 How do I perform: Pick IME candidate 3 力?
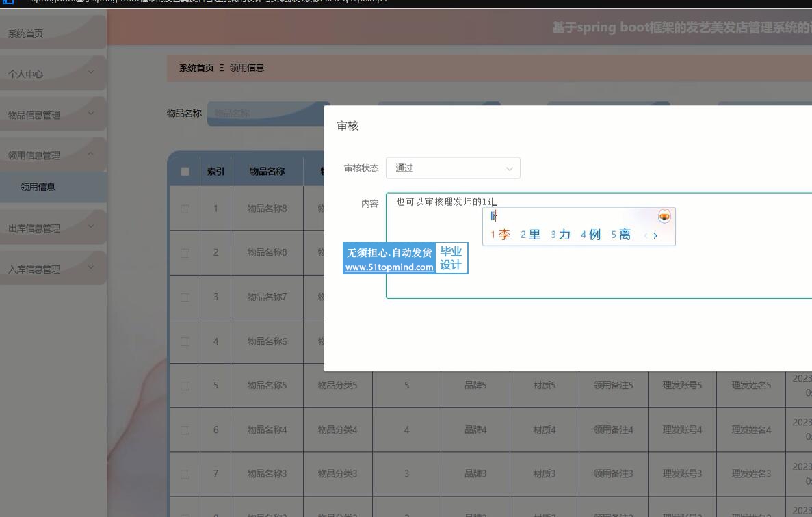click(x=561, y=235)
